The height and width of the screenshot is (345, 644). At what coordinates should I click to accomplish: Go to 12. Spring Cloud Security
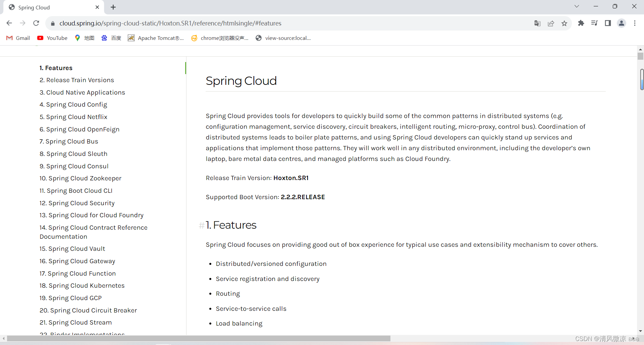(77, 203)
